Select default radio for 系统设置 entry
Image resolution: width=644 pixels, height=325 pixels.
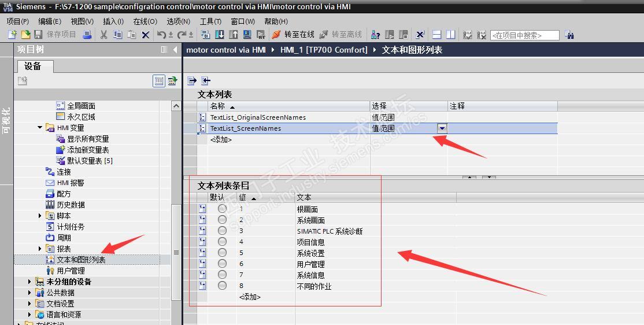pos(222,253)
